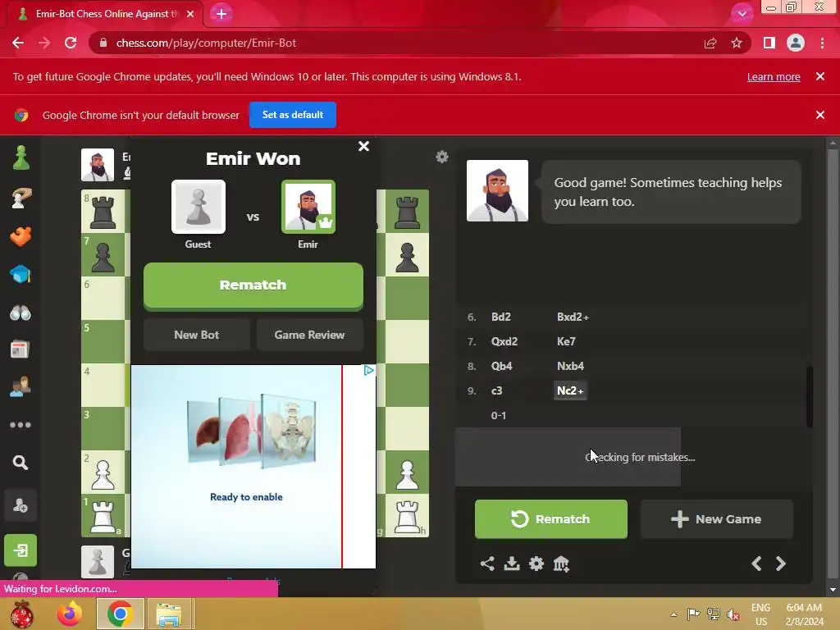Image resolution: width=840 pixels, height=630 pixels.
Task: Click the analysis board icon
Action: click(x=561, y=564)
